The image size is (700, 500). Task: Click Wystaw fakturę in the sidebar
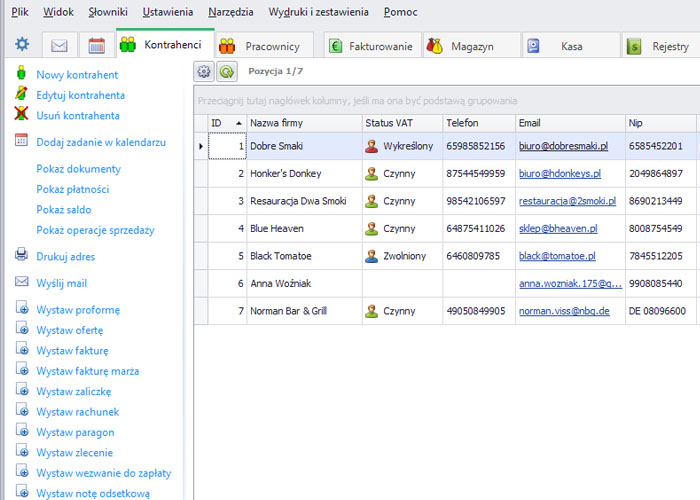coord(72,351)
